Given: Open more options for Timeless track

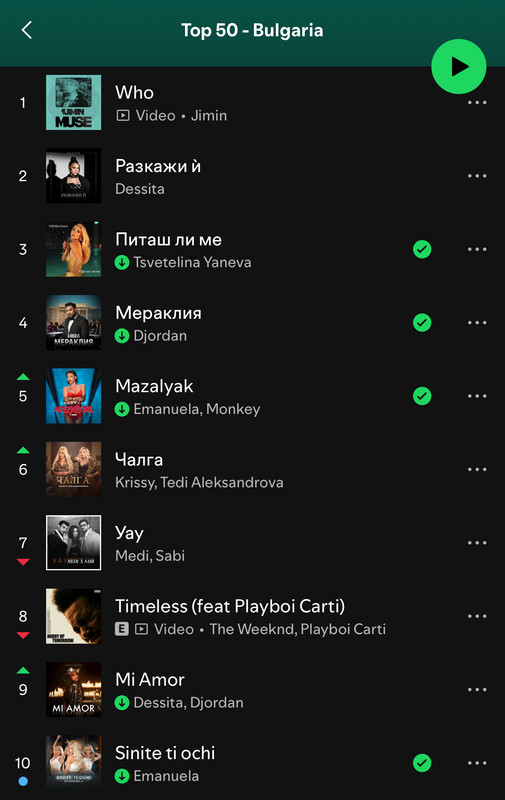Looking at the screenshot, I should click(x=477, y=616).
